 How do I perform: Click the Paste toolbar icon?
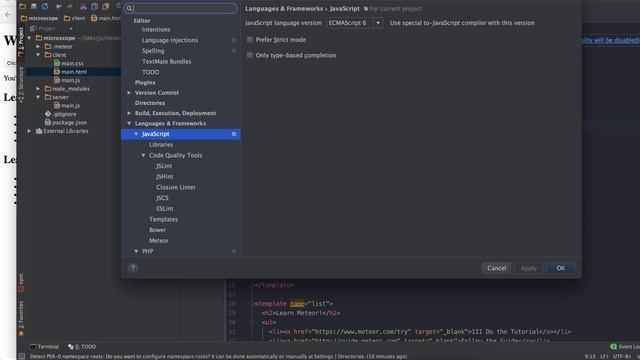click(106, 6)
